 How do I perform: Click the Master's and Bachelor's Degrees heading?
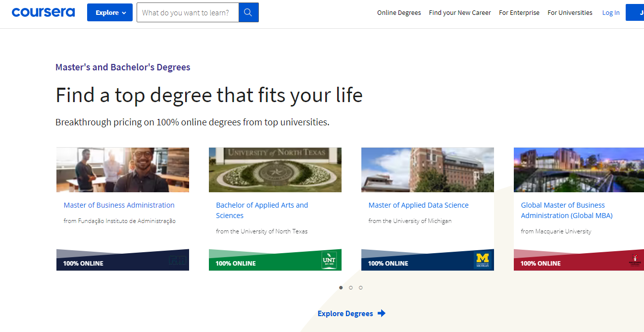[123, 67]
